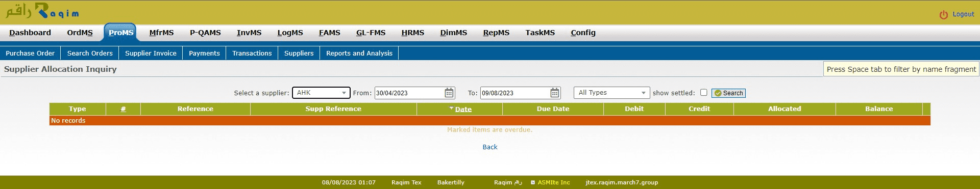Expand the supplier AHK dropdown
980x189 pixels.
[x=321, y=93]
